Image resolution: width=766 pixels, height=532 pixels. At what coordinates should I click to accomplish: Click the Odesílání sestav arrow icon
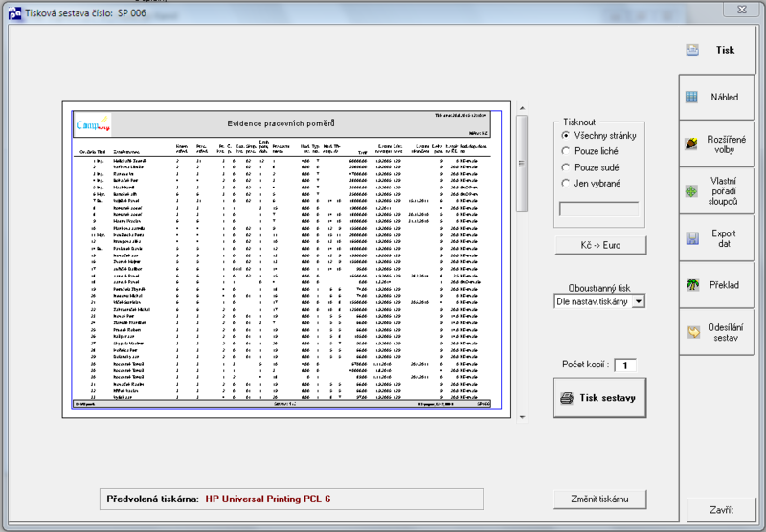point(693,332)
